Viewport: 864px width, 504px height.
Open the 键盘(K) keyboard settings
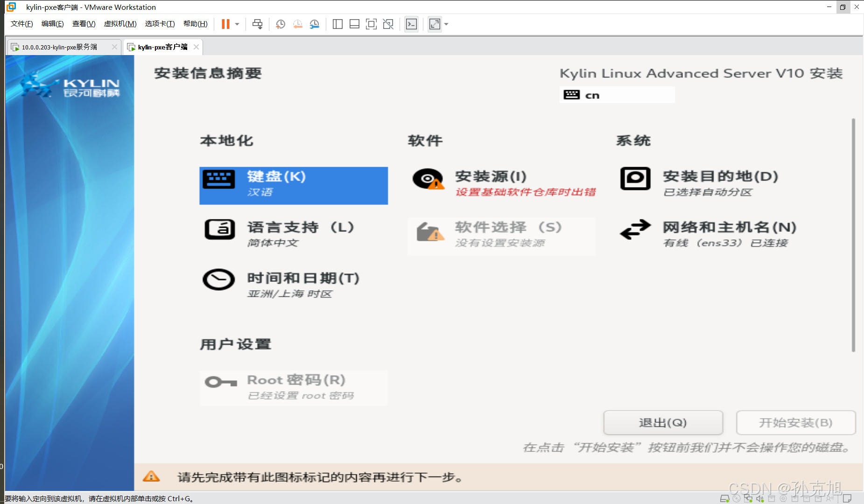click(x=294, y=185)
